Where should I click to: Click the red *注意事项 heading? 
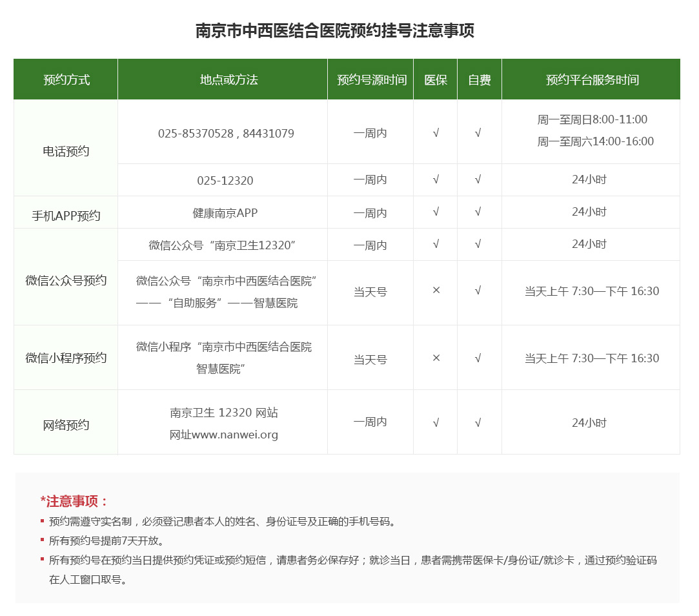click(x=74, y=501)
